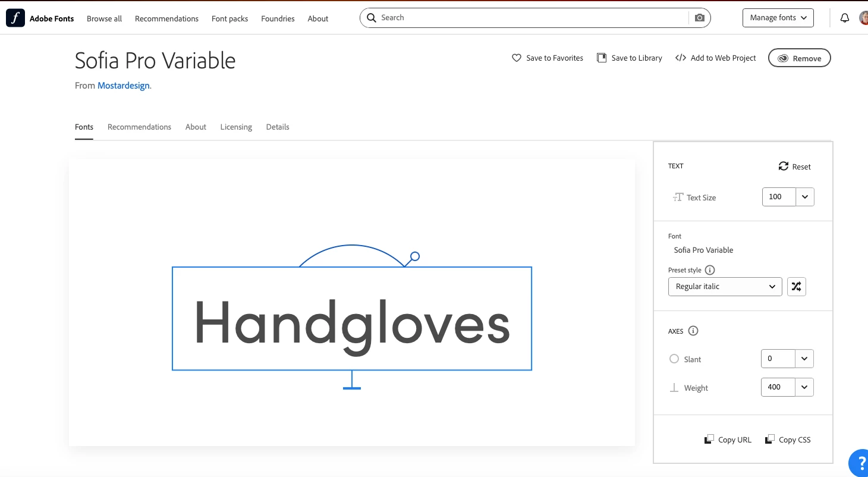The image size is (868, 477).
Task: Click the Weight axis icon
Action: click(x=674, y=388)
